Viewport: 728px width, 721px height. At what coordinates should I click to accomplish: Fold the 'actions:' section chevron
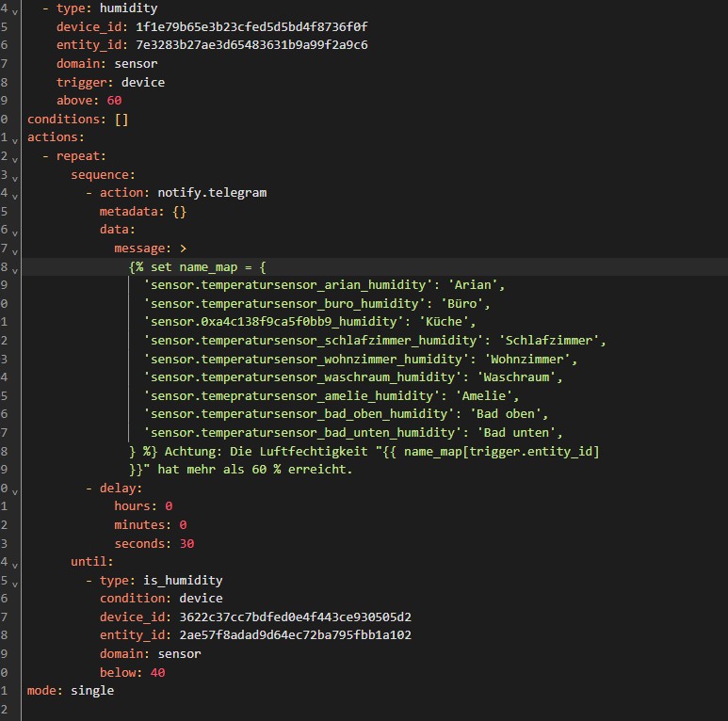click(14, 137)
